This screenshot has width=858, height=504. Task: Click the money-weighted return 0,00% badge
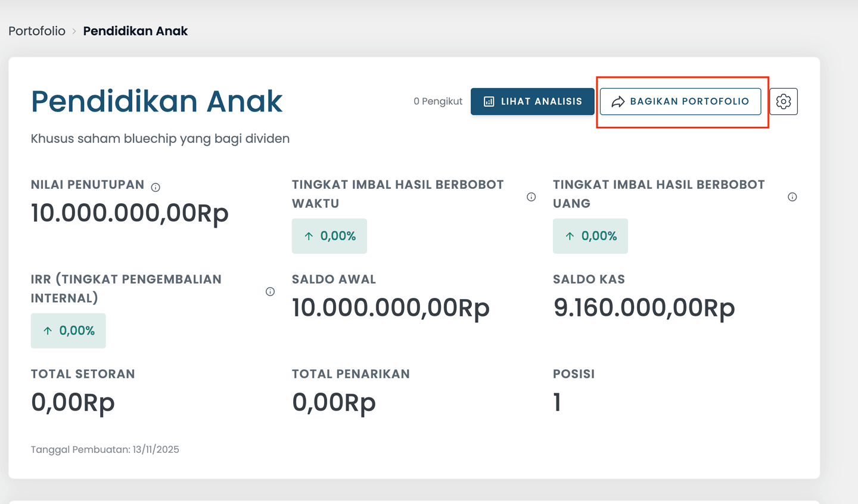tap(590, 236)
